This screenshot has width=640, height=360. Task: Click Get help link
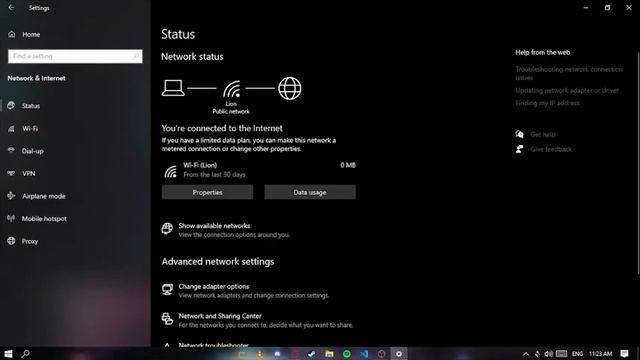click(x=543, y=134)
